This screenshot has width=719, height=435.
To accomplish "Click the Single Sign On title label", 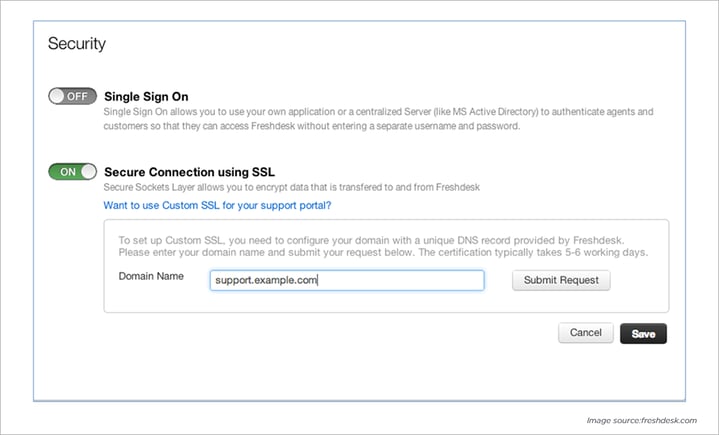I will pyautogui.click(x=154, y=96).
